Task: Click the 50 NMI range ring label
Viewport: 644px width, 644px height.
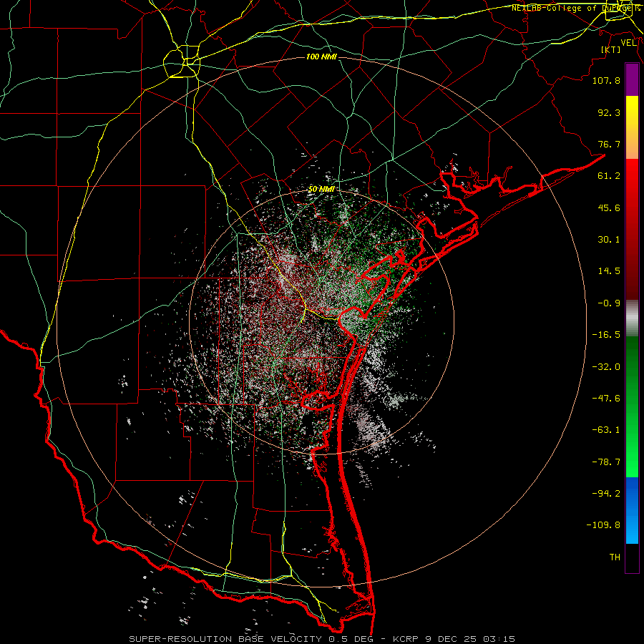Action: (x=321, y=189)
